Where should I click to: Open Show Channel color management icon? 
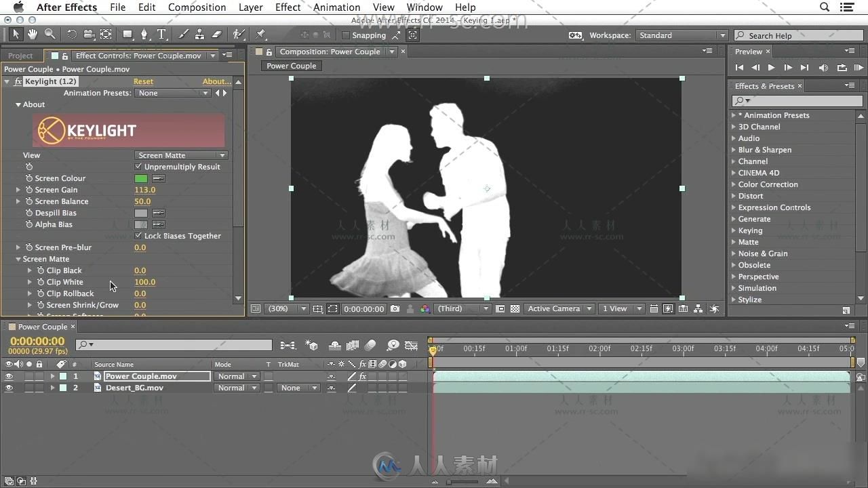click(425, 308)
